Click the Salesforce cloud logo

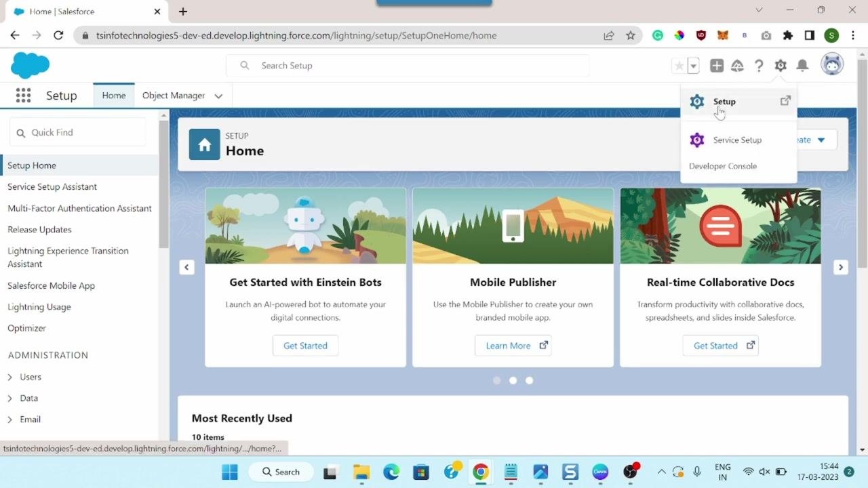pos(31,66)
